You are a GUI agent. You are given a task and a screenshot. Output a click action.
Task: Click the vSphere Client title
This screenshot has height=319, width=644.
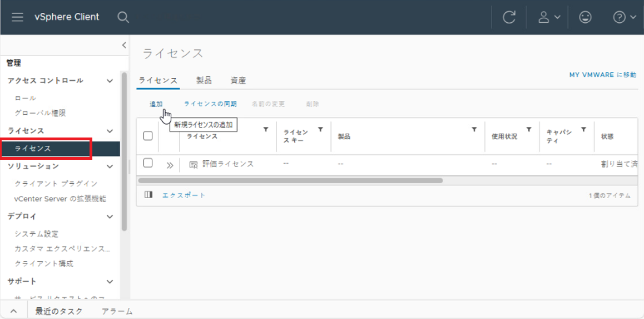pos(67,17)
